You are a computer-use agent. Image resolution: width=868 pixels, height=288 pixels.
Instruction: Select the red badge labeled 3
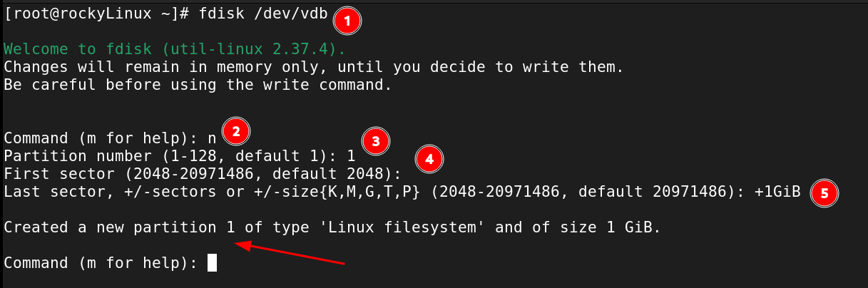click(x=375, y=141)
